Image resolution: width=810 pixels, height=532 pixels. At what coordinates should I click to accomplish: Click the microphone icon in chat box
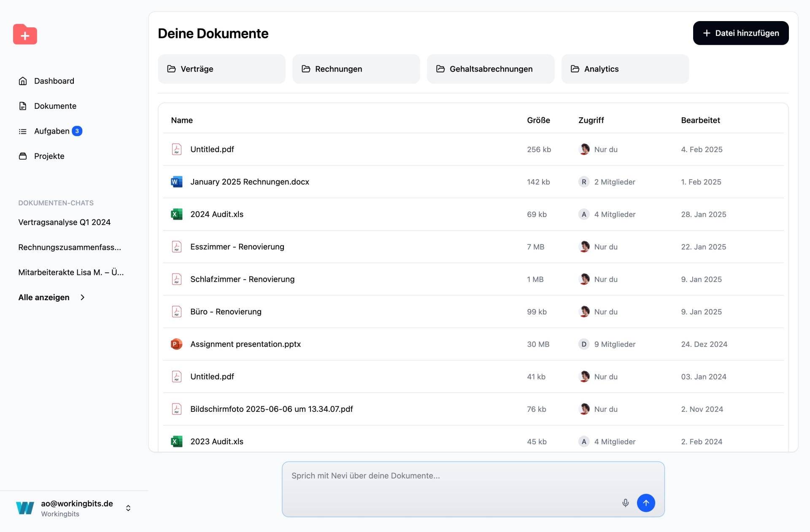point(625,502)
